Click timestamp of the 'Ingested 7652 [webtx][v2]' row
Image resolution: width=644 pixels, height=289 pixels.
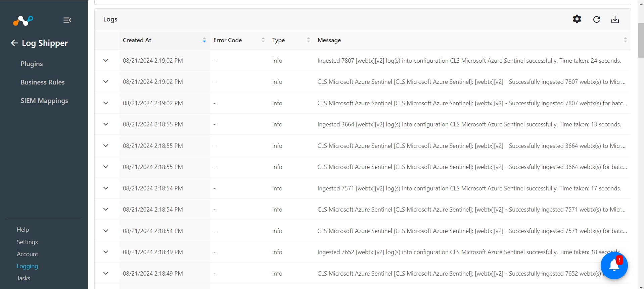[153, 252]
